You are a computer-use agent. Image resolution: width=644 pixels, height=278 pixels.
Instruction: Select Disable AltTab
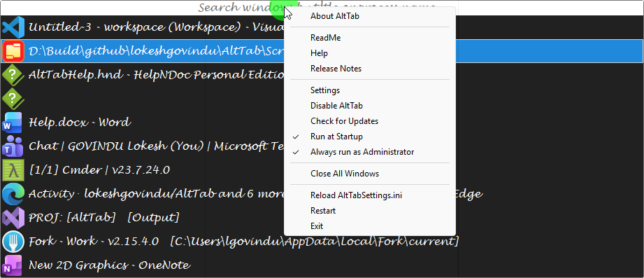370,106
